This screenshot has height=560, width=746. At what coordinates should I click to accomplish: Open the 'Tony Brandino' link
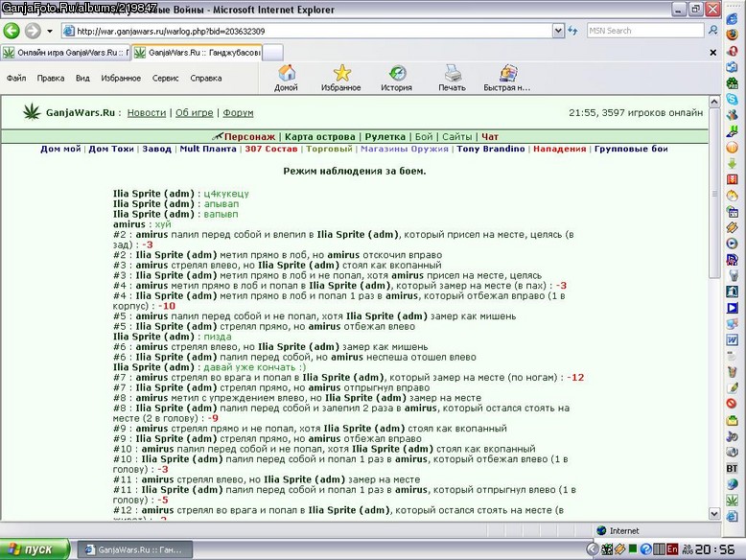pyautogui.click(x=491, y=149)
